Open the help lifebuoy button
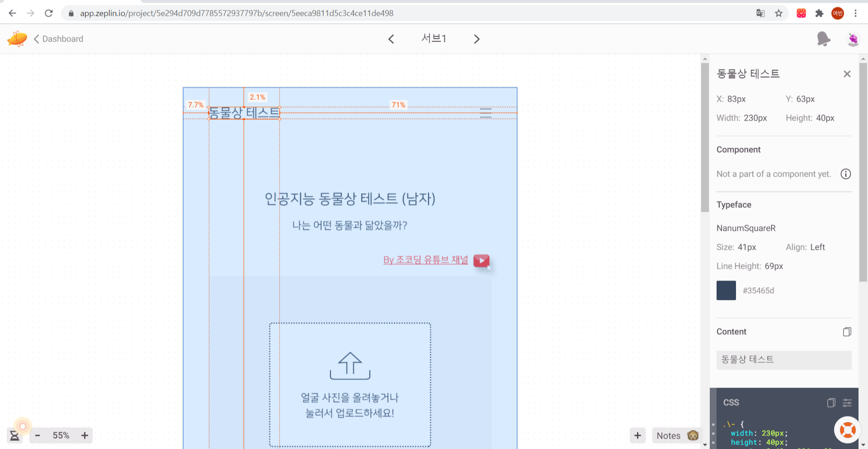 847,430
